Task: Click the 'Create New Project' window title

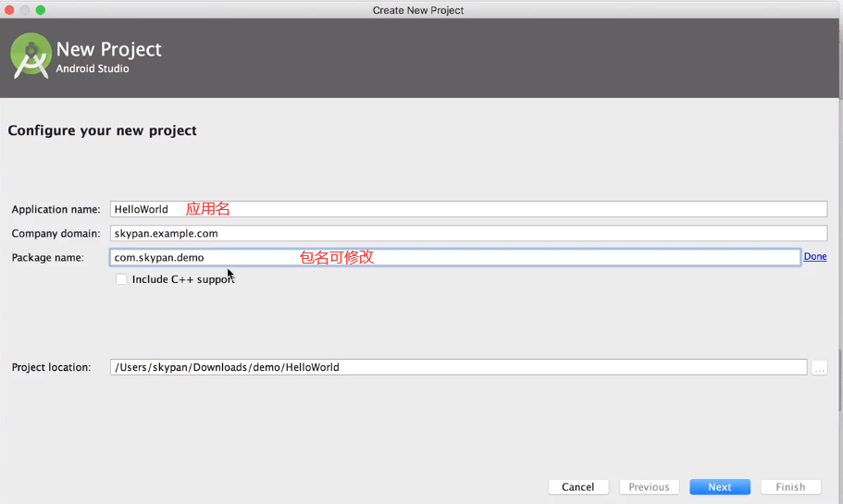Action: point(418,10)
